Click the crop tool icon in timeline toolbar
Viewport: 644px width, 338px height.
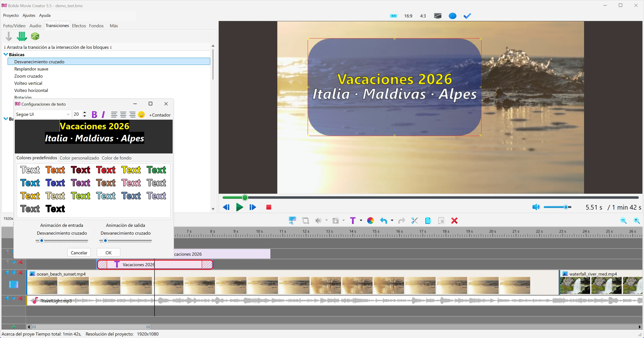point(305,221)
